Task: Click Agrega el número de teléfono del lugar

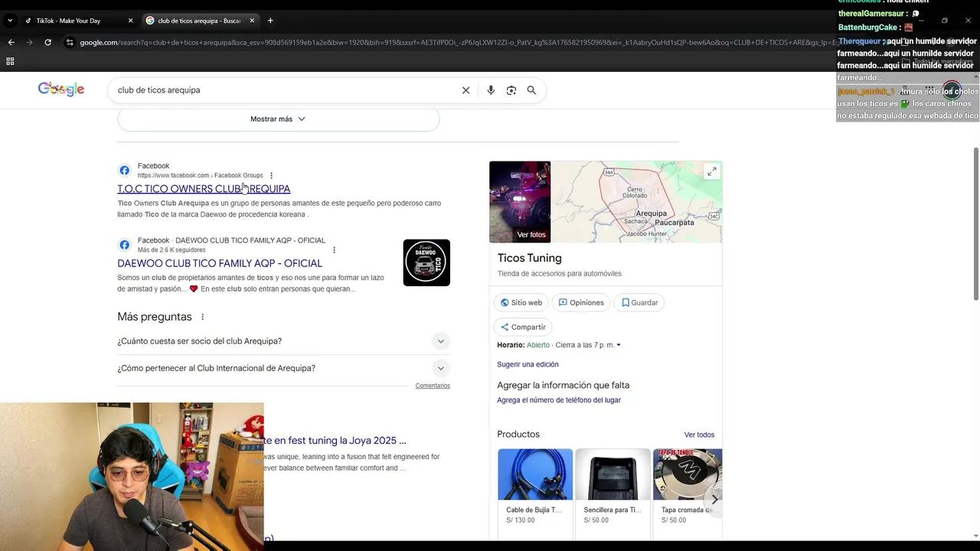Action: (x=559, y=400)
